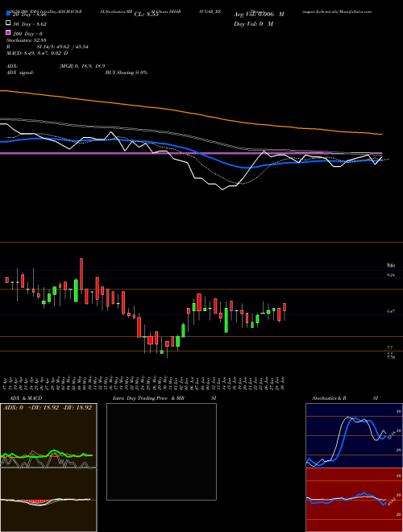
Task: Click the 'ADX & MACD' panel title
Action: pyautogui.click(x=26, y=398)
